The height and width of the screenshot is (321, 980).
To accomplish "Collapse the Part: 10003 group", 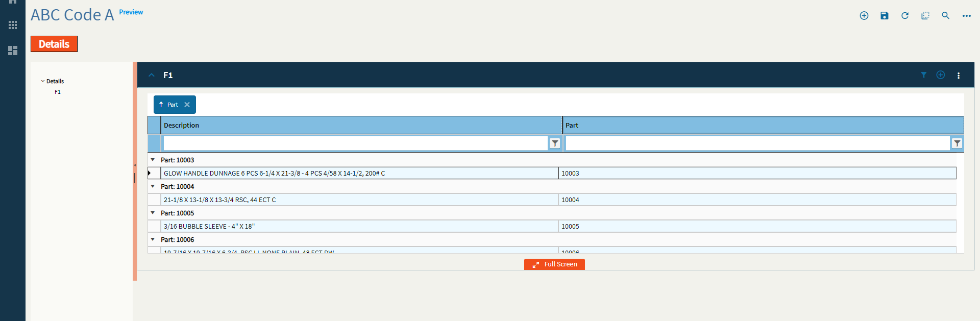I will 153,160.
